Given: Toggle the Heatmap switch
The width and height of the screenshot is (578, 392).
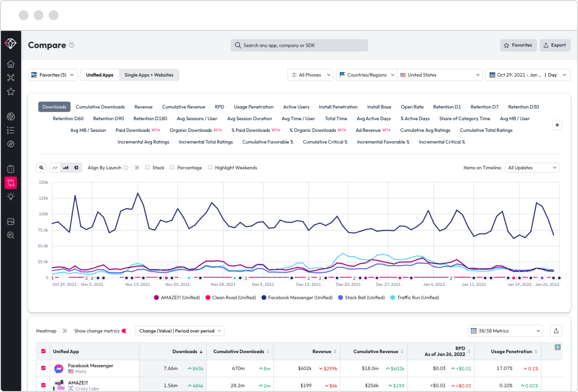Looking at the screenshot, I should (64, 331).
